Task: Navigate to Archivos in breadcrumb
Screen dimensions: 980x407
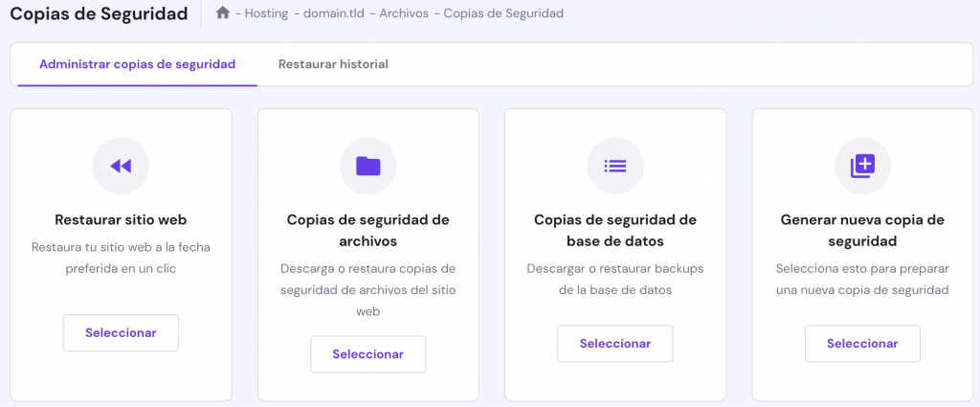Action: tap(403, 13)
